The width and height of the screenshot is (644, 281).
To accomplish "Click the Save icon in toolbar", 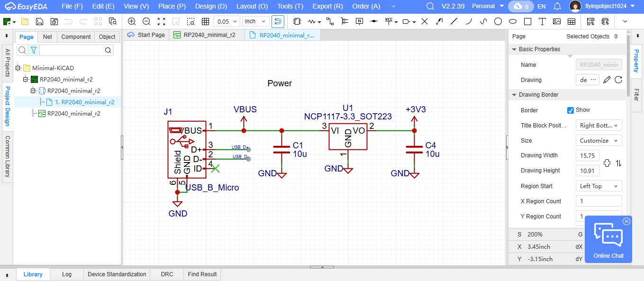I will tap(40, 21).
